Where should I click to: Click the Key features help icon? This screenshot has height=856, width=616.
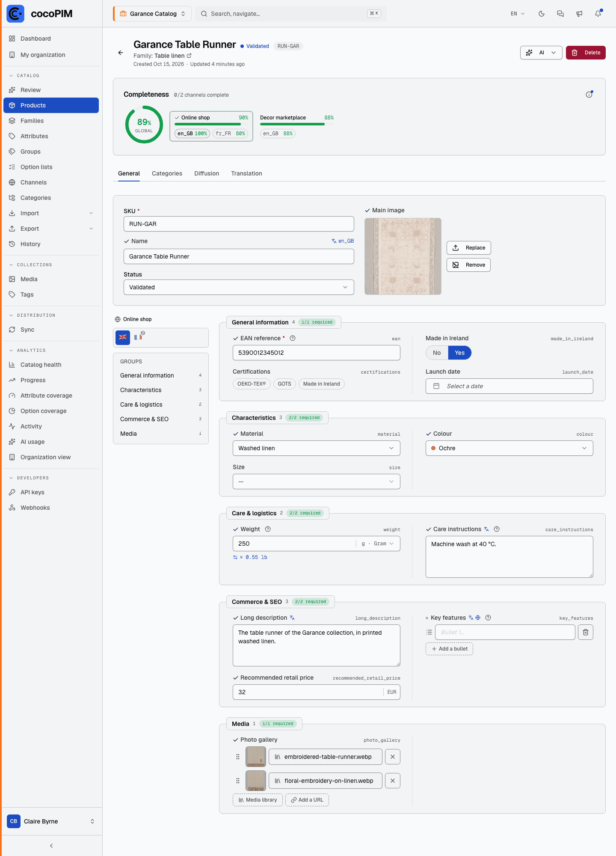[x=488, y=618]
